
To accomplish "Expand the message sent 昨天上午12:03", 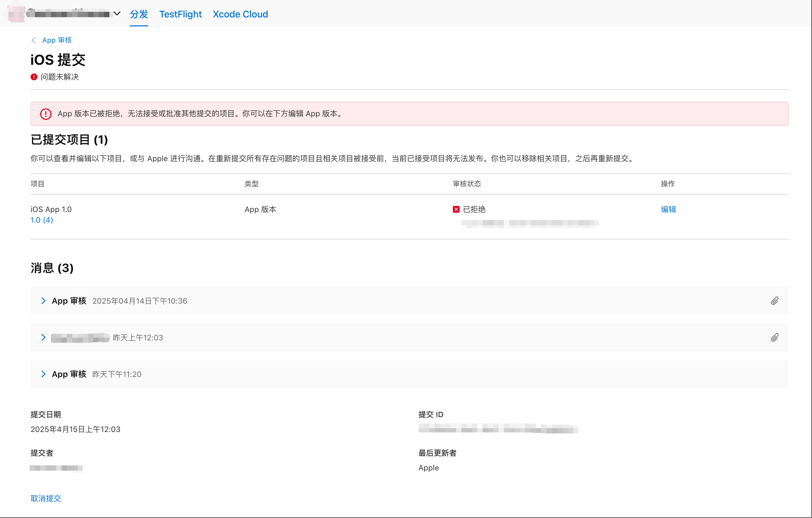I will 43,338.
